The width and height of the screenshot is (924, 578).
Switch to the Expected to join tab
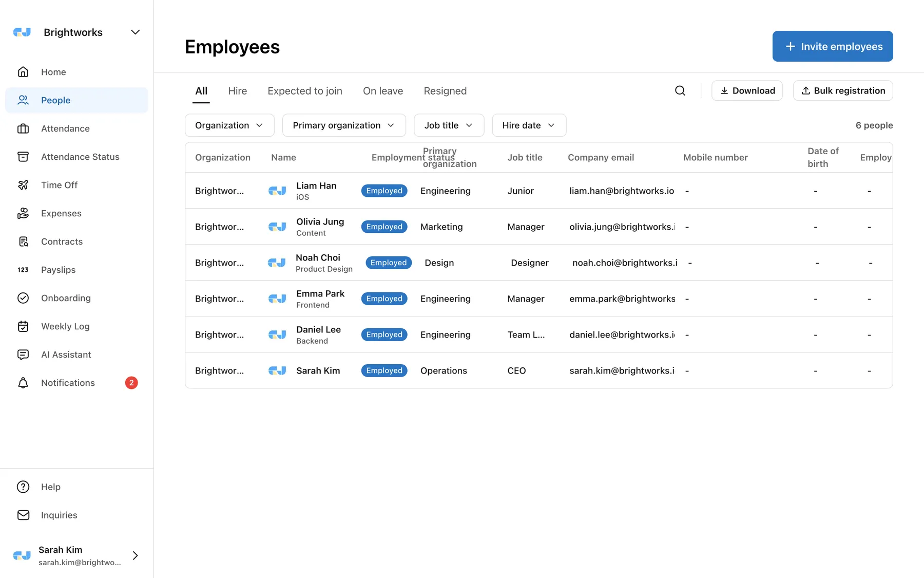point(305,91)
